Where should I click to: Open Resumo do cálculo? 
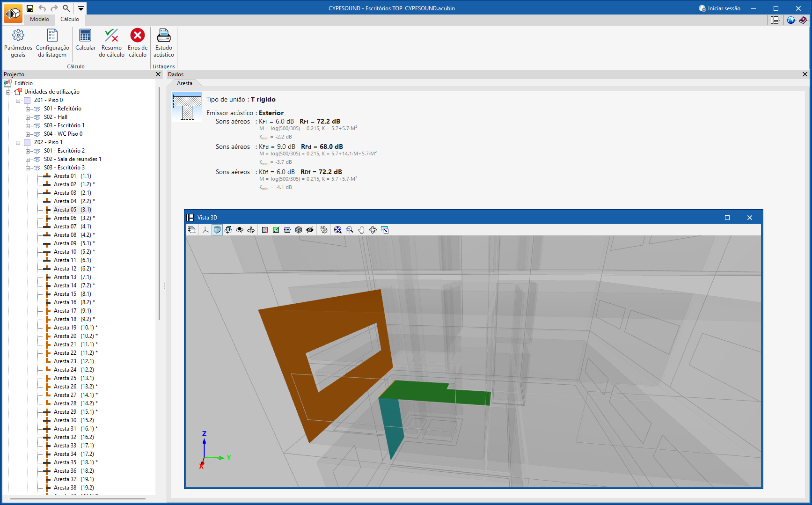click(x=111, y=43)
